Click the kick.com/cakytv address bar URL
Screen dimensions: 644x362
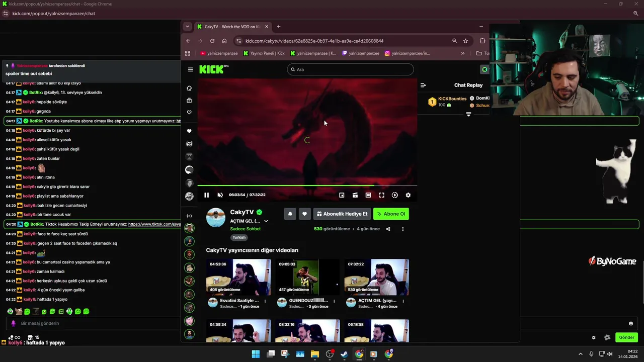tap(314, 41)
